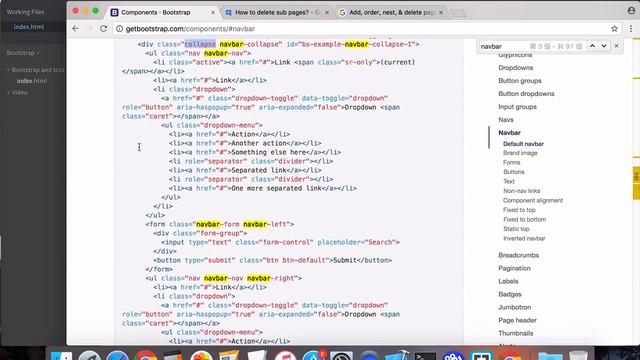The width and height of the screenshot is (640, 360).
Task: Open Xcode hammer icon in dock
Action: tap(397, 355)
